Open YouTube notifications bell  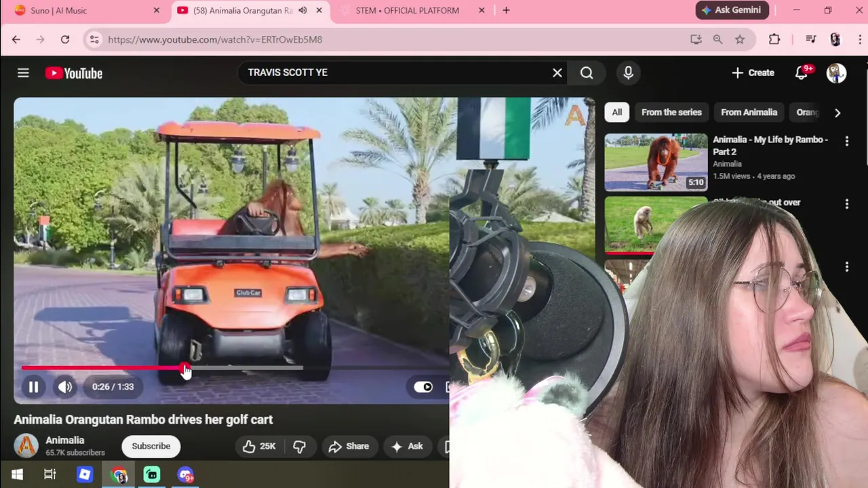click(802, 73)
